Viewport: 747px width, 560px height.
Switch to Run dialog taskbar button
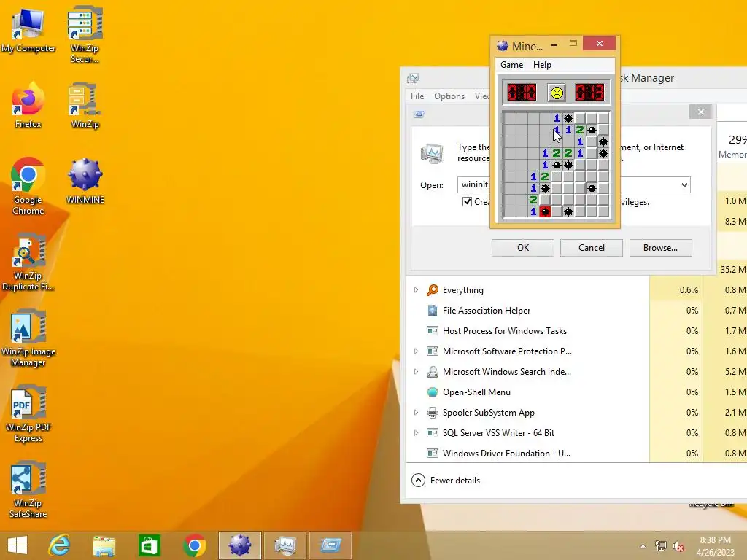click(330, 545)
